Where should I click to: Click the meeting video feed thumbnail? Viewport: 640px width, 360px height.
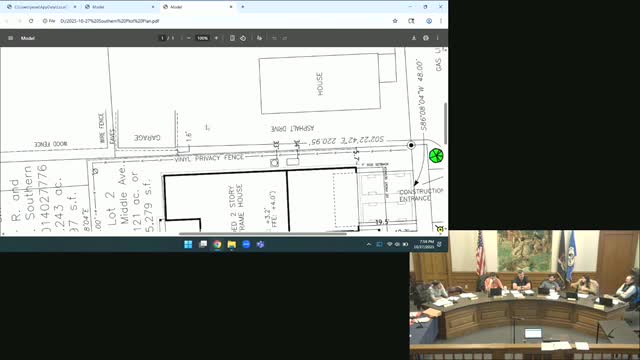click(524, 295)
